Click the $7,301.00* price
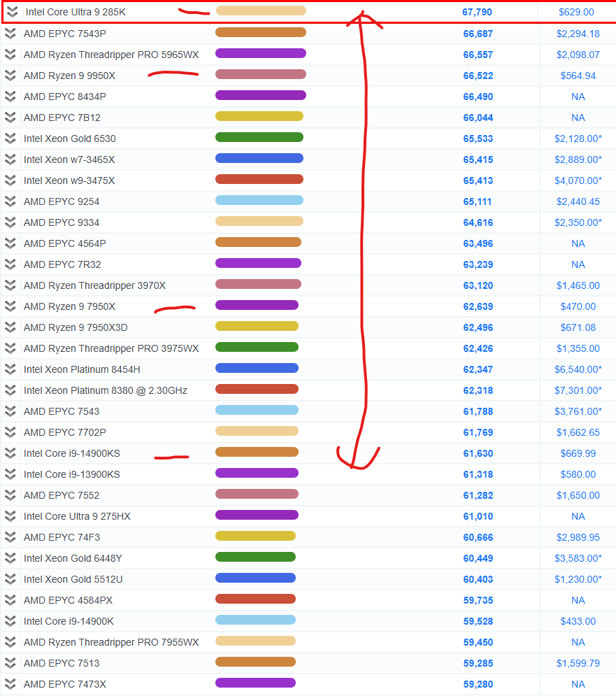The height and width of the screenshot is (696, 616). pyautogui.click(x=578, y=390)
